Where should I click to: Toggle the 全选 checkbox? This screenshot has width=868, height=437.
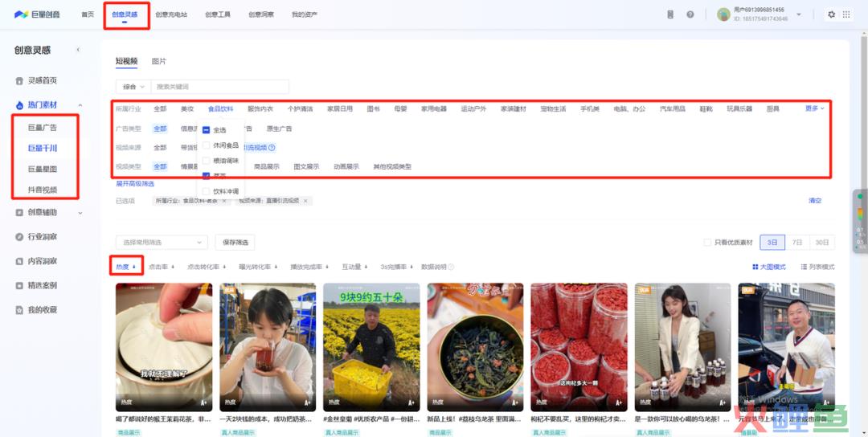206,130
